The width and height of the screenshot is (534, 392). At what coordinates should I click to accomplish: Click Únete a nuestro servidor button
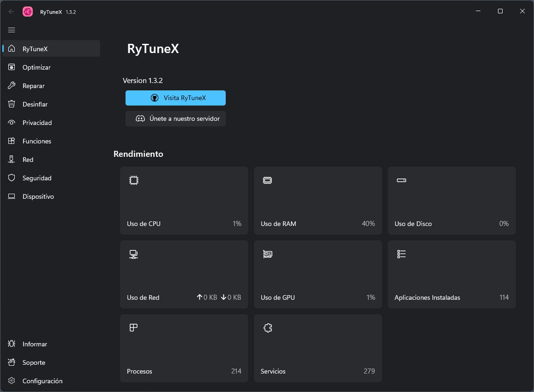(x=175, y=119)
